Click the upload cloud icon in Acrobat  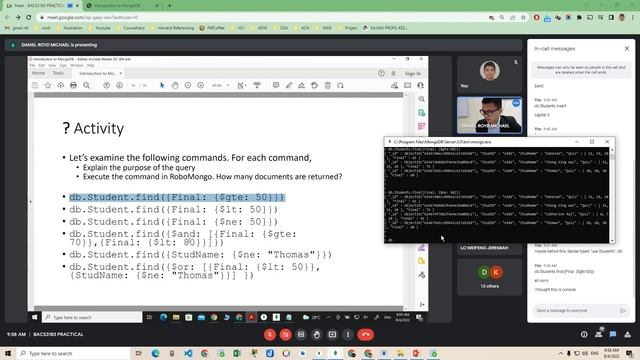click(60, 85)
